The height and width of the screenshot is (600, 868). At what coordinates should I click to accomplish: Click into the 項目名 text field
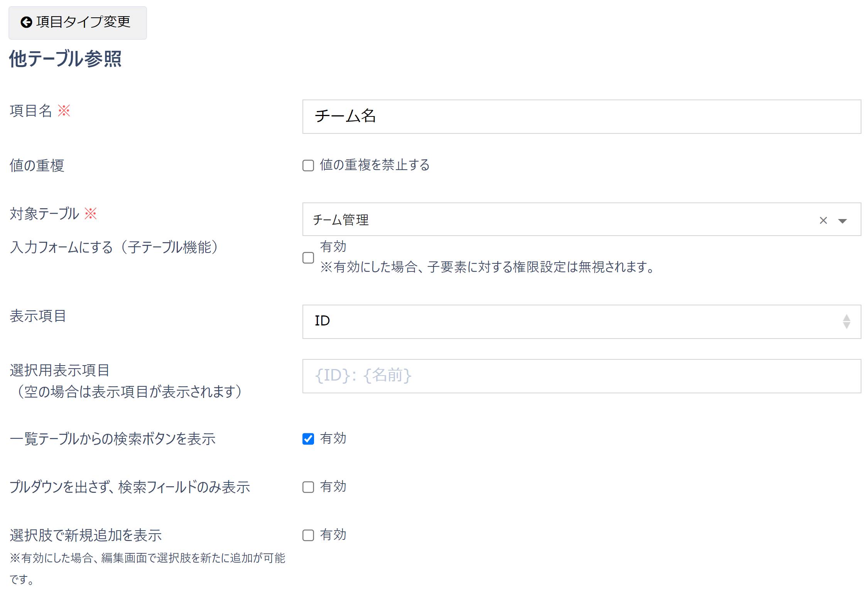coord(581,116)
